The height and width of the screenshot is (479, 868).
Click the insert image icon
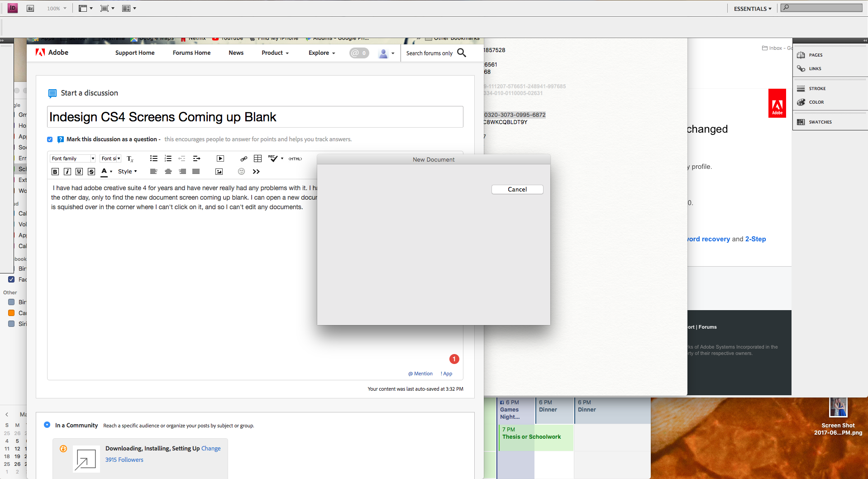tap(219, 172)
